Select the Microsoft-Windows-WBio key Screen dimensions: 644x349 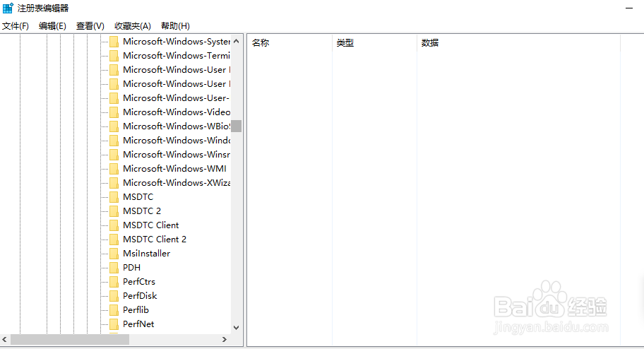tap(177, 126)
